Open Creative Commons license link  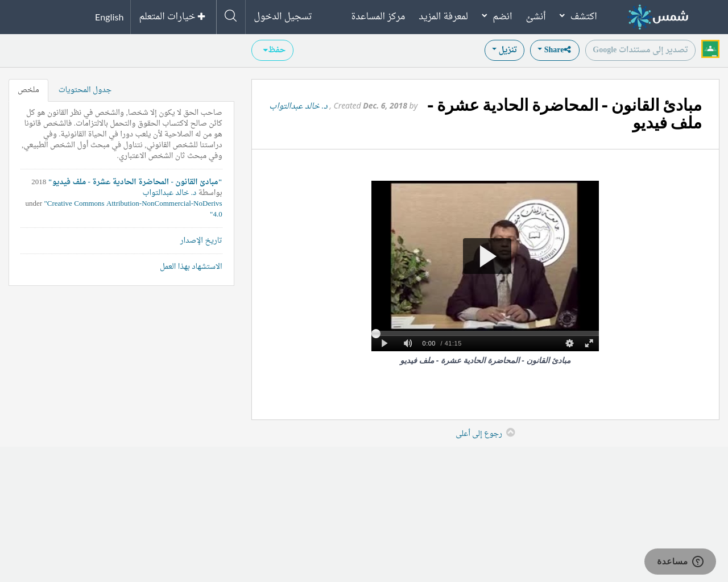click(x=133, y=209)
